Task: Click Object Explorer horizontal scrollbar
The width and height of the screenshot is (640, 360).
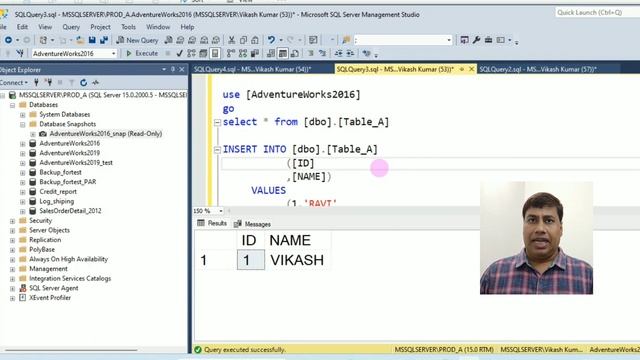Action: tap(72, 350)
